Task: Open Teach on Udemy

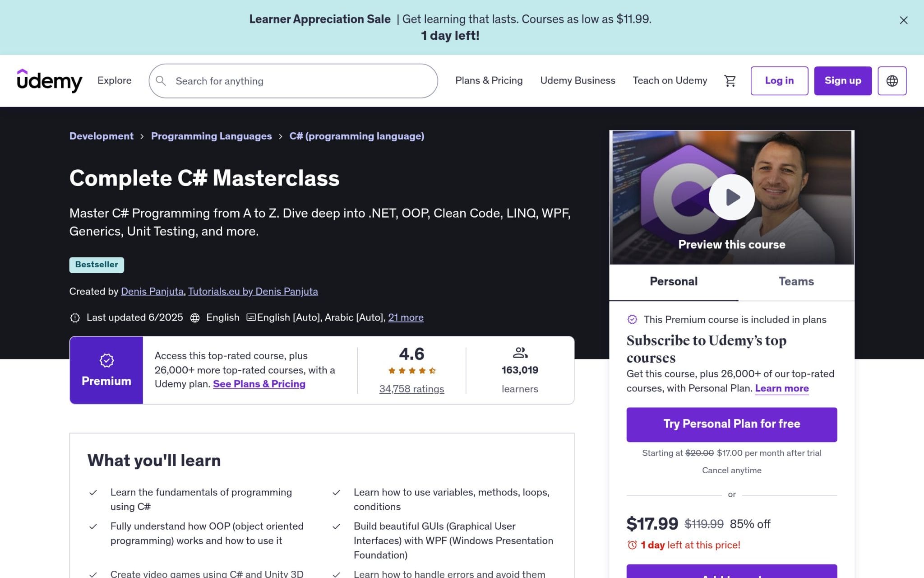Action: (670, 80)
